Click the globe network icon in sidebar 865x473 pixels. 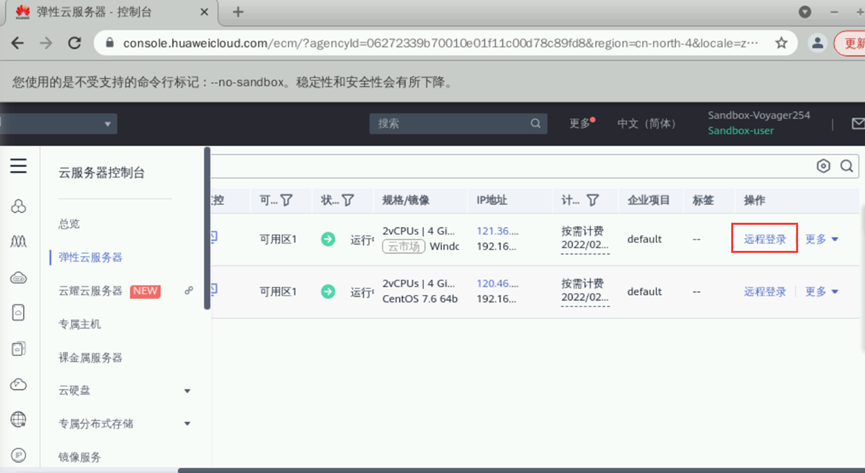[x=18, y=419]
